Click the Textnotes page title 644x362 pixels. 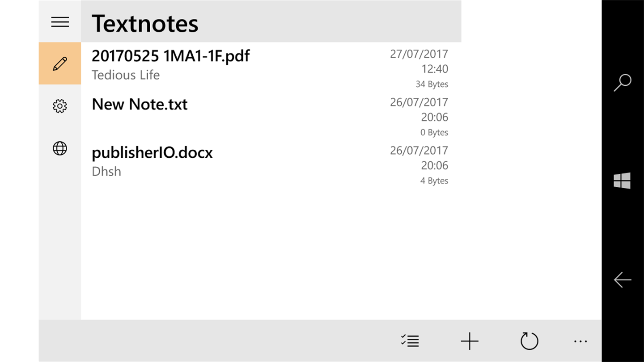[145, 23]
